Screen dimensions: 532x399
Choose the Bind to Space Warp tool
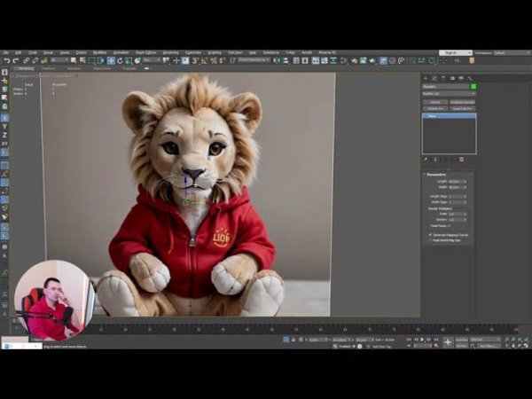(x=44, y=60)
